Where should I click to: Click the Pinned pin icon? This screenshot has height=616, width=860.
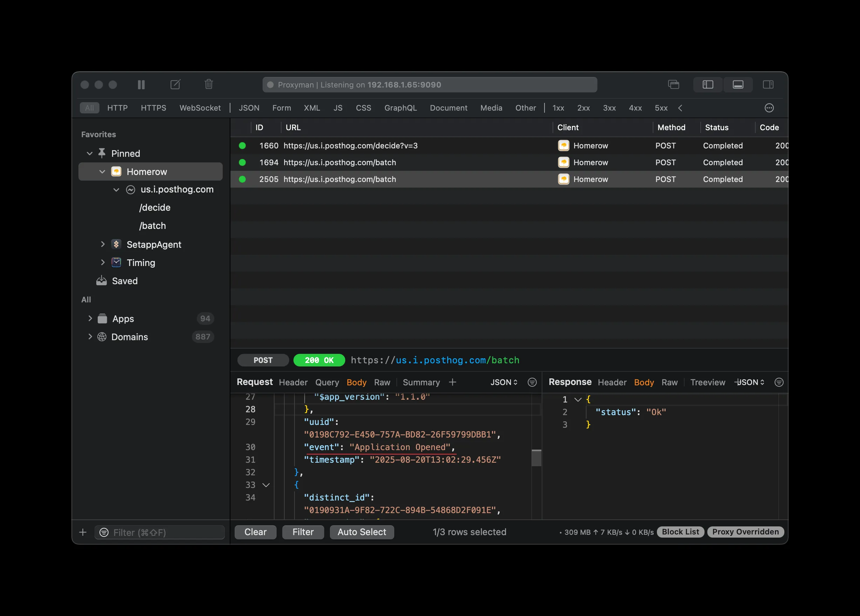pos(102,153)
